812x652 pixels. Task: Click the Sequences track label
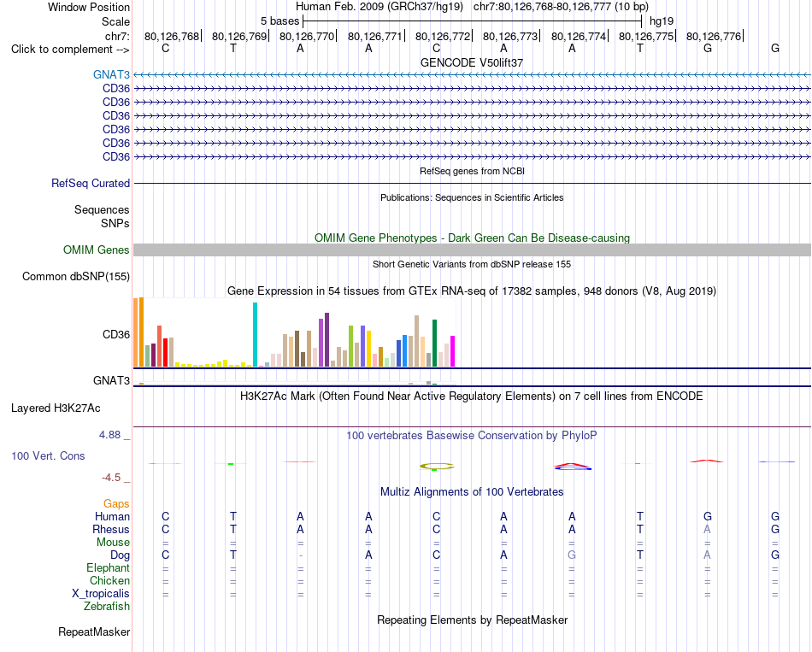[x=102, y=209]
